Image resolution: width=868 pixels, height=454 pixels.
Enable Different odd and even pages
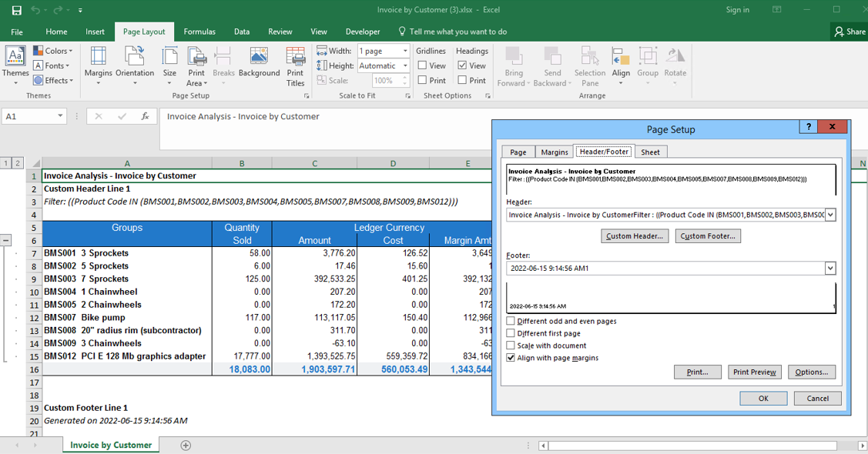point(511,321)
